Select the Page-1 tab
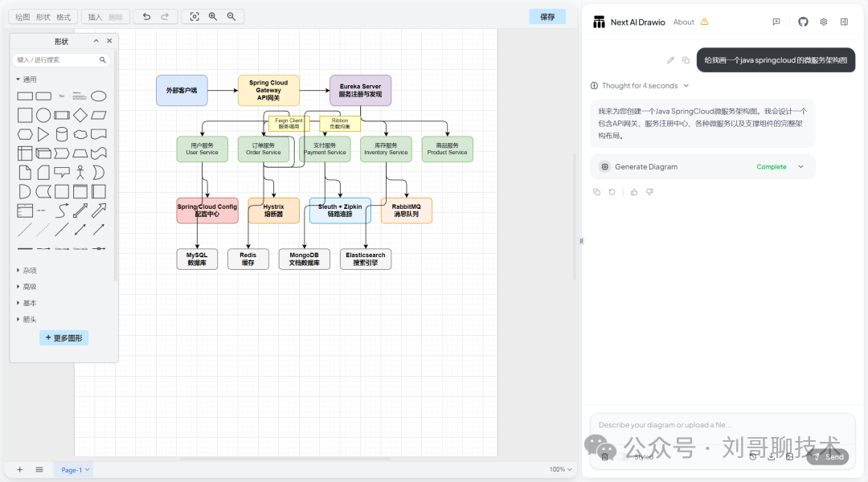This screenshot has width=868, height=482. point(72,470)
